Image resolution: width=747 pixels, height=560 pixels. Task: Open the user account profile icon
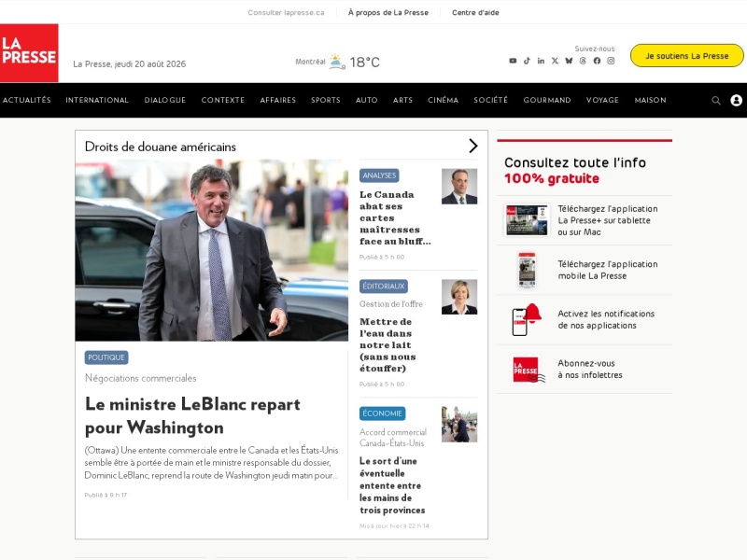coord(737,101)
